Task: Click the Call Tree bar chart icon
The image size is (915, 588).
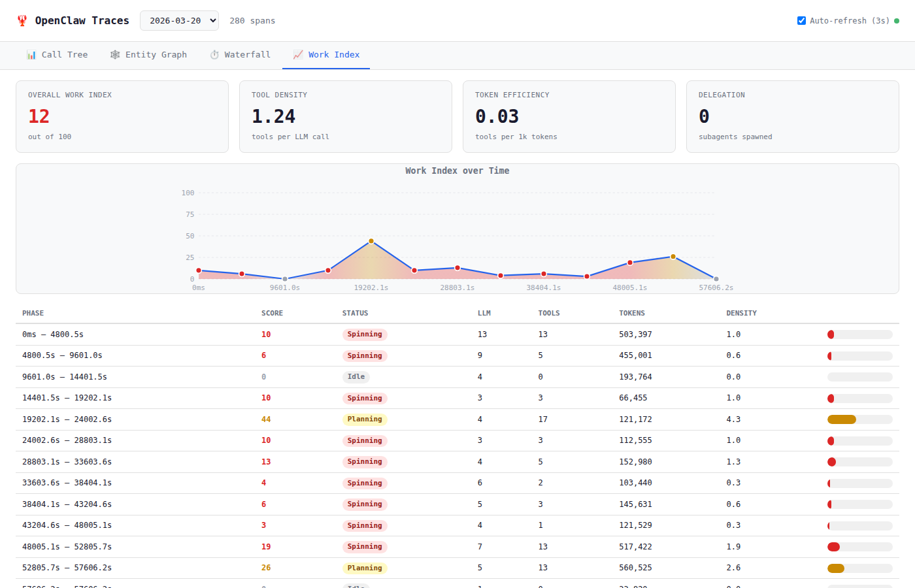Action: (31, 55)
